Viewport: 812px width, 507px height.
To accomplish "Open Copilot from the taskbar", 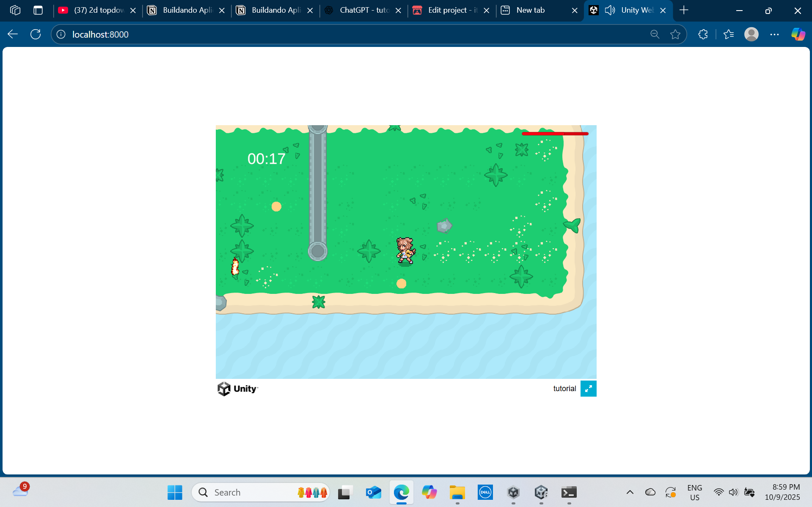I will click(x=429, y=492).
